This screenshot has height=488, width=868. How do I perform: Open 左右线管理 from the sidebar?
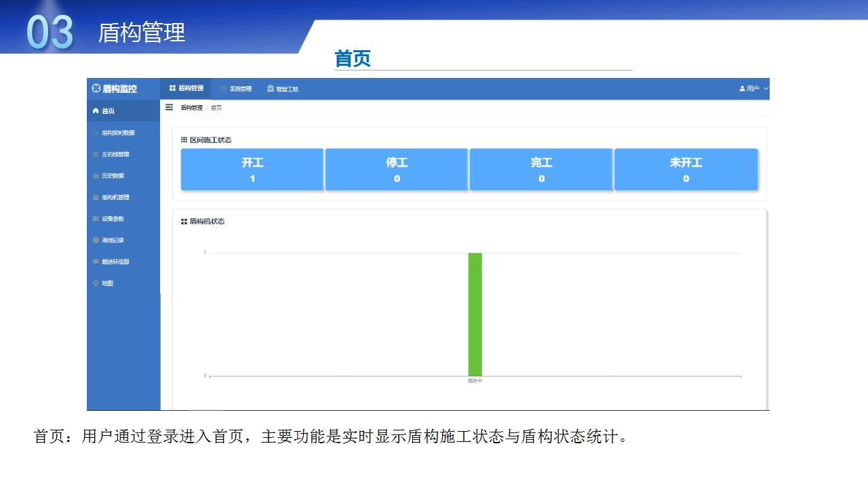(x=115, y=155)
